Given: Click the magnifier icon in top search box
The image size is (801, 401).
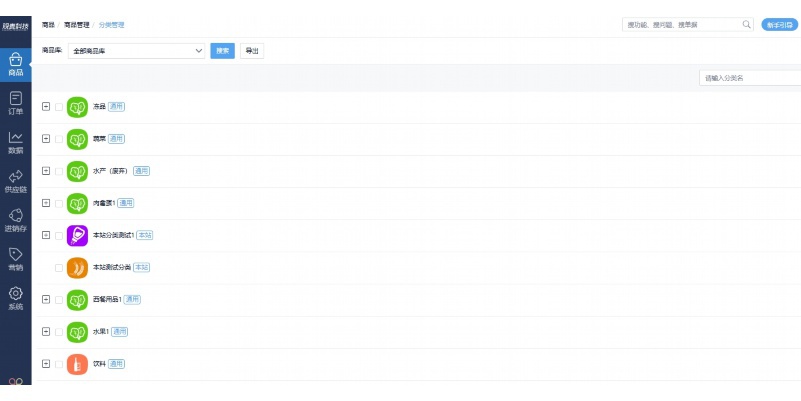Looking at the screenshot, I should 746,25.
